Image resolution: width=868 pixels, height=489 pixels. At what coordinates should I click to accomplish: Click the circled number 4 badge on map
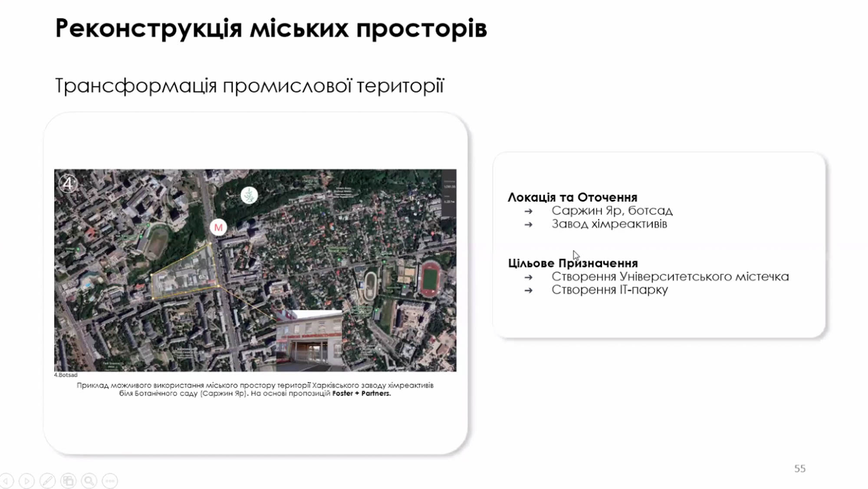pyautogui.click(x=68, y=184)
